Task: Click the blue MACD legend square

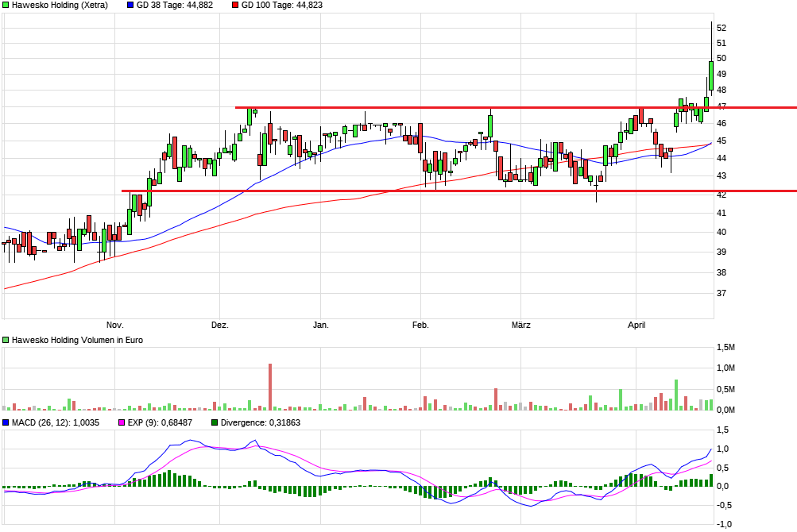Action: [x=6, y=423]
